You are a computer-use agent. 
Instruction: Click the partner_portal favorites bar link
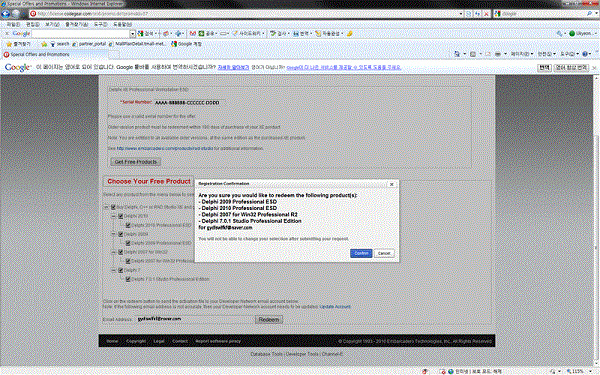(89, 44)
